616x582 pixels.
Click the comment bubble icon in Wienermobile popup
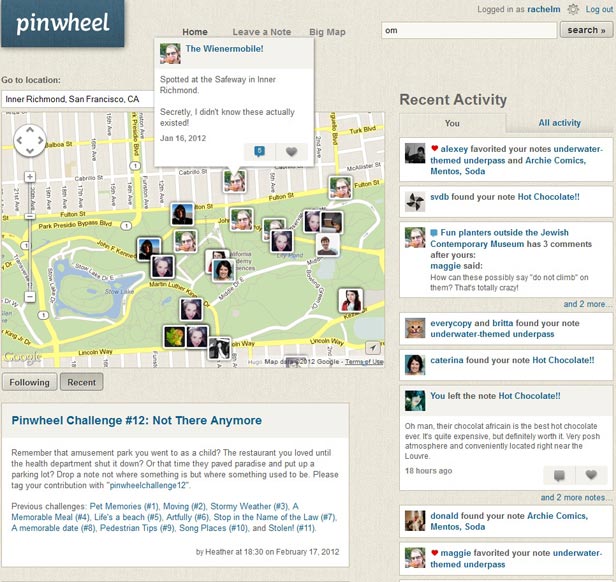tap(259, 151)
